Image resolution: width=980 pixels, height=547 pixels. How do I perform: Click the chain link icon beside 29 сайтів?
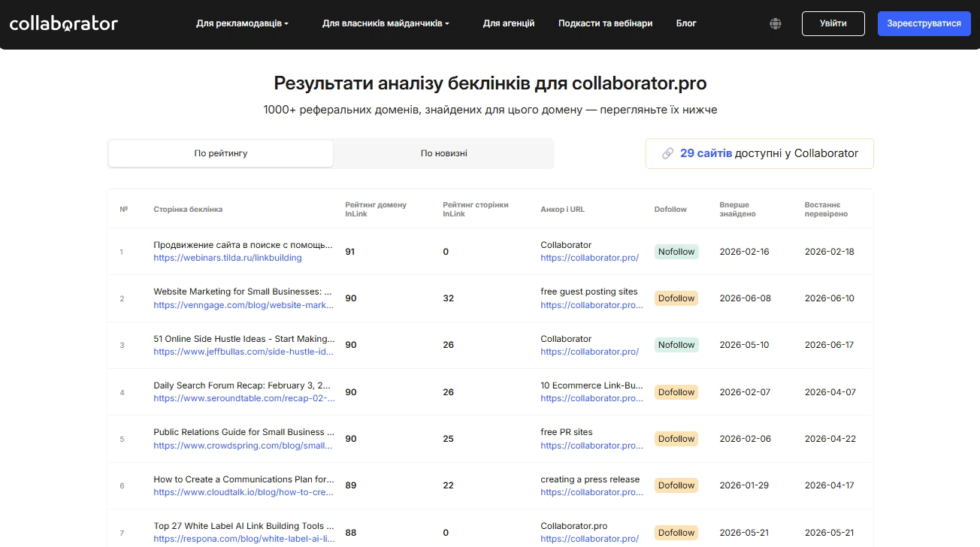click(667, 153)
